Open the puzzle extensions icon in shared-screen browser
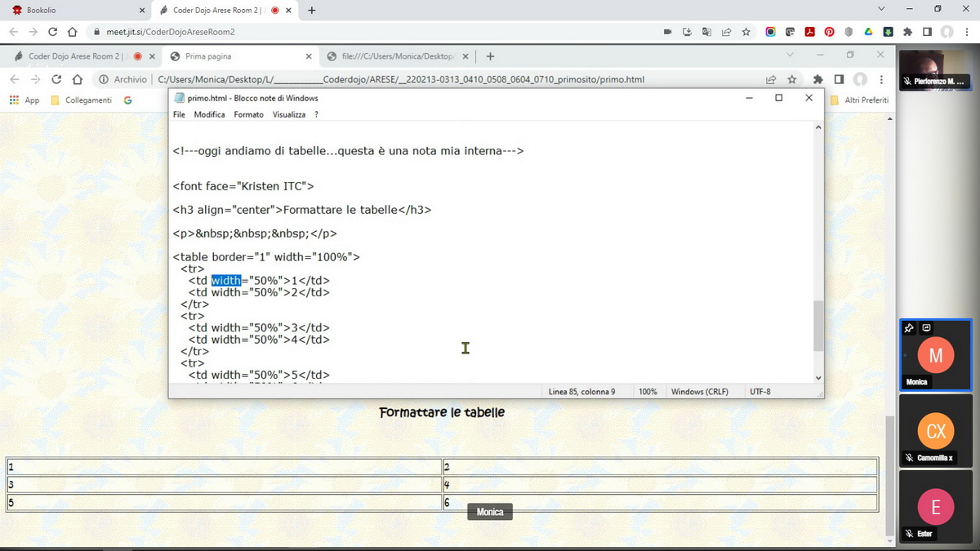The width and height of the screenshot is (980, 551). click(x=818, y=79)
